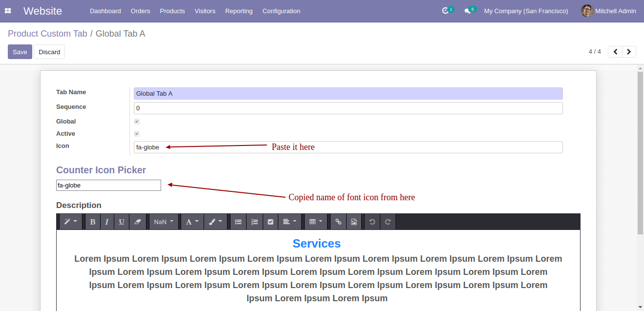Open the Configuration menu

[x=281, y=11]
